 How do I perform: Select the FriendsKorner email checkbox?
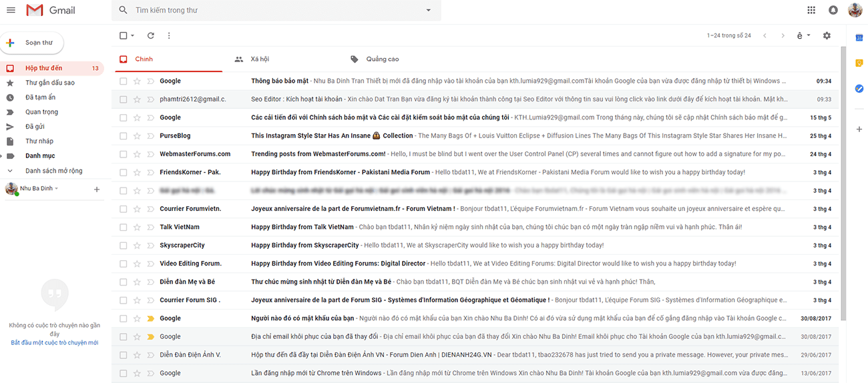click(x=123, y=172)
